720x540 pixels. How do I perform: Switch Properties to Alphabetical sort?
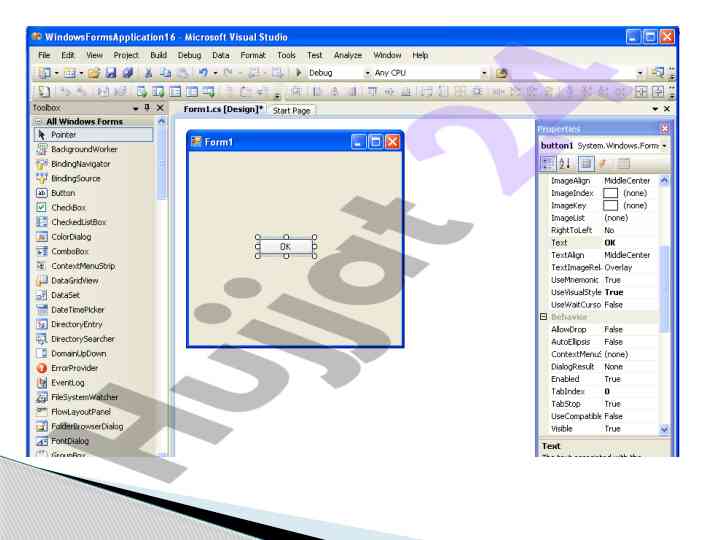coord(565,163)
